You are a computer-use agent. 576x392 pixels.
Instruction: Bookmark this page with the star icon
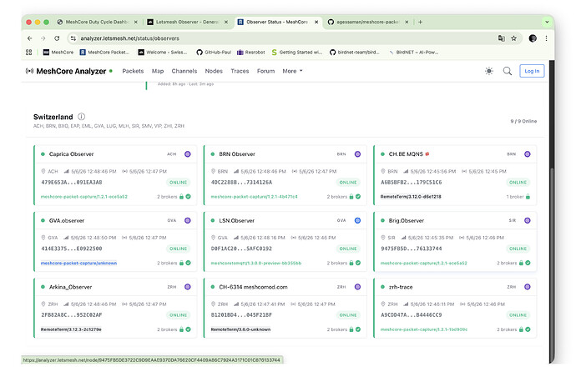coord(513,38)
